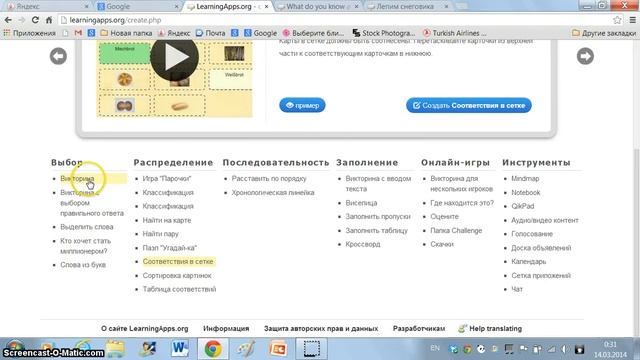Viewport: 640px width, 360px height.
Task: Open Викторина с выбором правильного ответа
Action: coord(92,203)
